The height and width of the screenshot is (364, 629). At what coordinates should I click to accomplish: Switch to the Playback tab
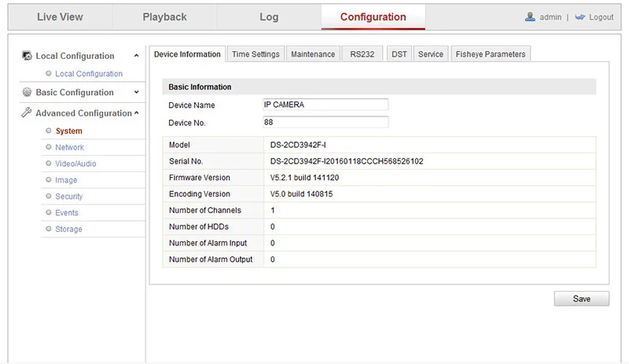click(164, 17)
